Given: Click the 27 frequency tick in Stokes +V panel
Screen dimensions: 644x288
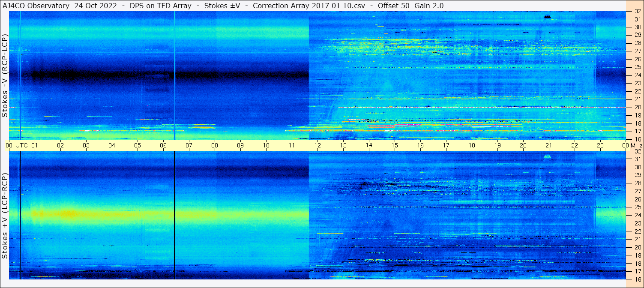Looking at the screenshot, I should pos(637,191).
